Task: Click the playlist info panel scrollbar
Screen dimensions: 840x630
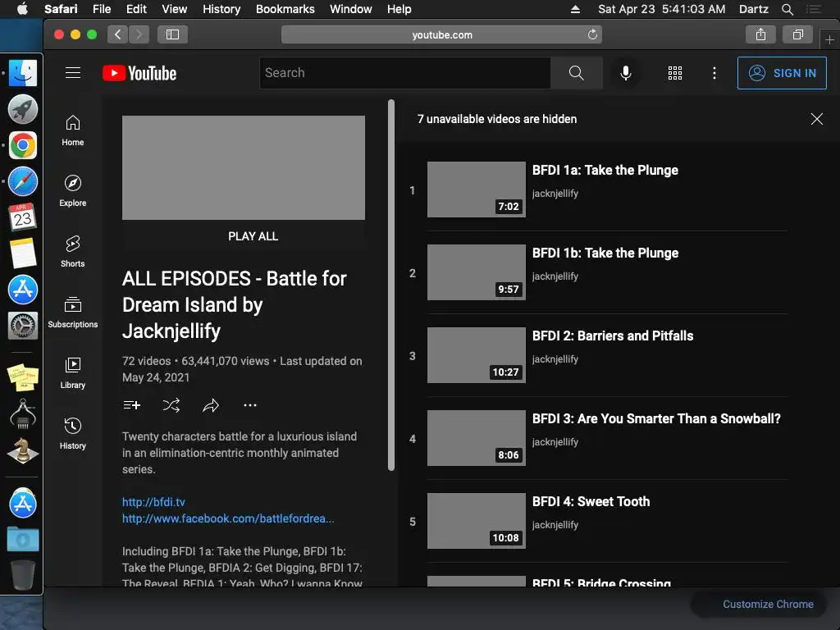Action: pos(391,285)
